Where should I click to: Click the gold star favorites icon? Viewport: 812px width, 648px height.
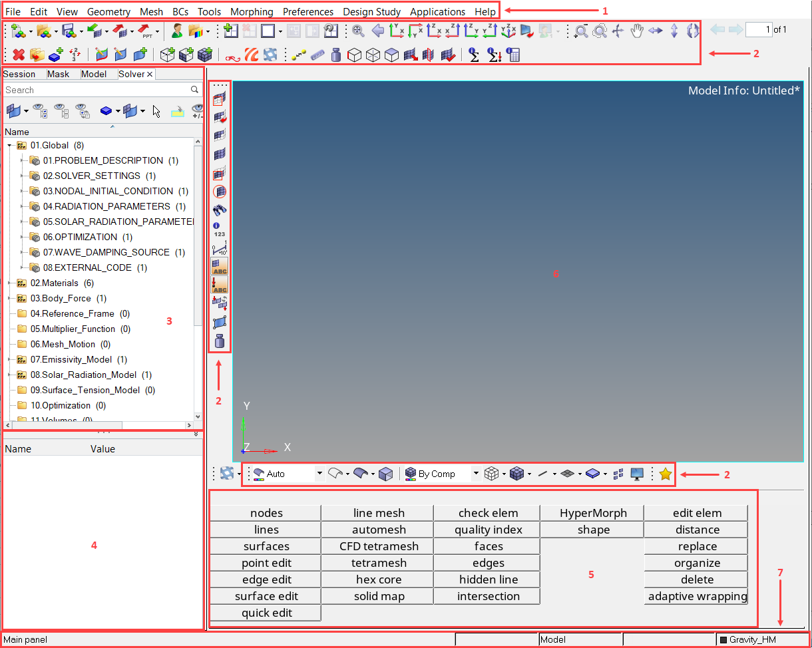pyautogui.click(x=665, y=474)
